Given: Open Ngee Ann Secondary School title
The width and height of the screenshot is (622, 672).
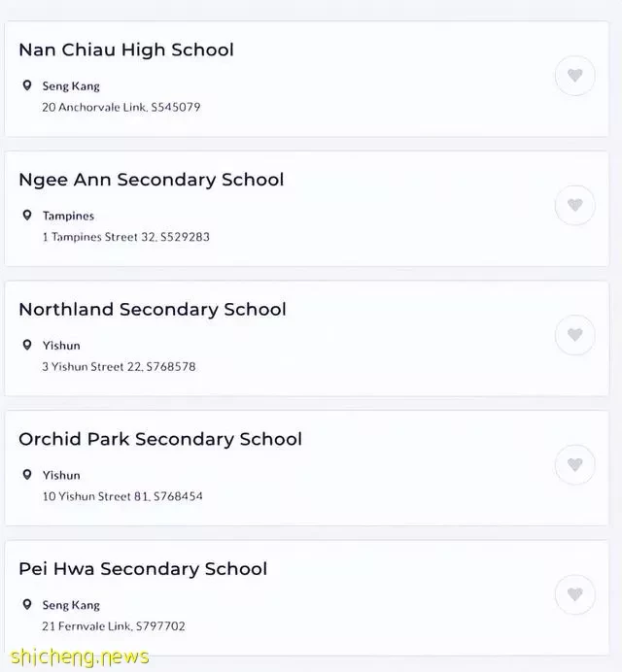Looking at the screenshot, I should click(152, 180).
